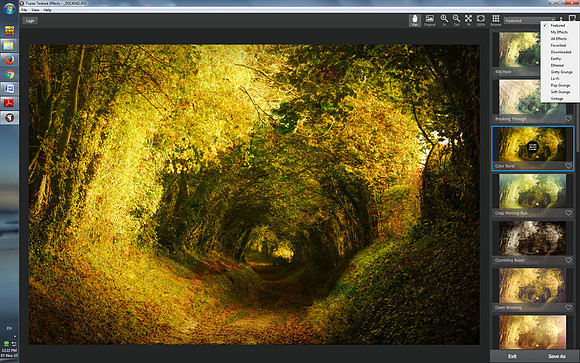Click the main tunnel photo preview

click(x=254, y=195)
